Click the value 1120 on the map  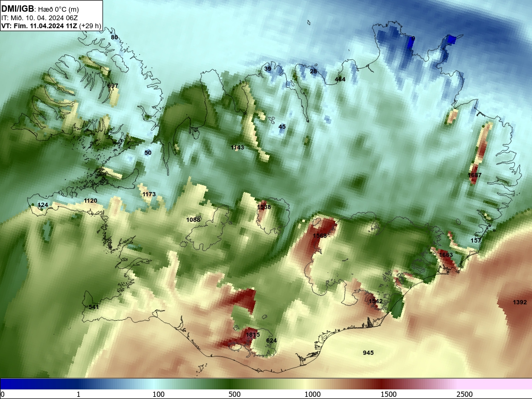[x=90, y=201]
